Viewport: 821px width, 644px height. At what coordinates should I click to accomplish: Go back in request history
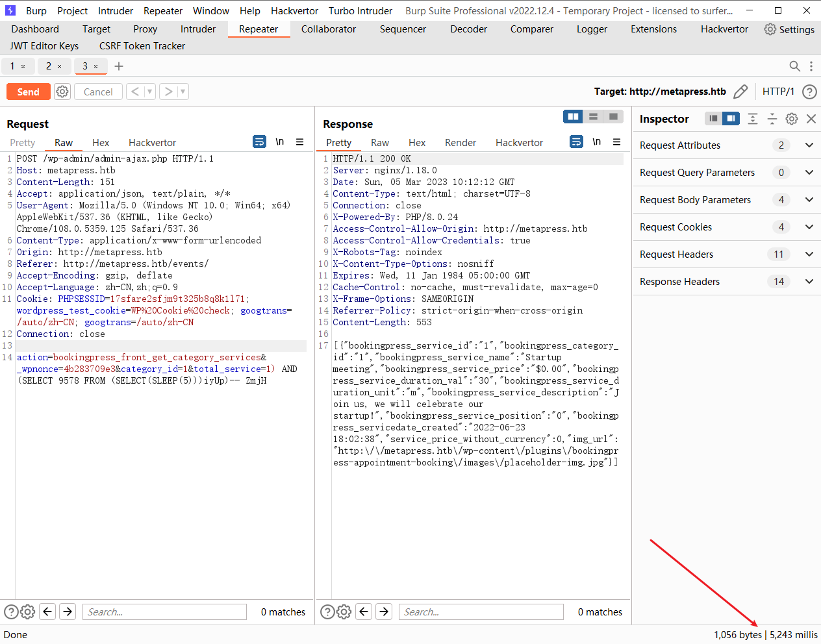tap(135, 92)
